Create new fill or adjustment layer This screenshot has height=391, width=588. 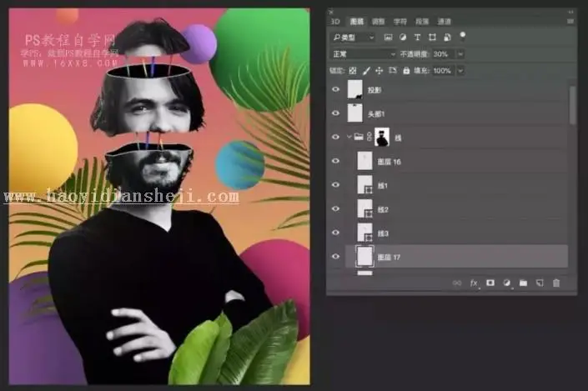click(x=506, y=283)
